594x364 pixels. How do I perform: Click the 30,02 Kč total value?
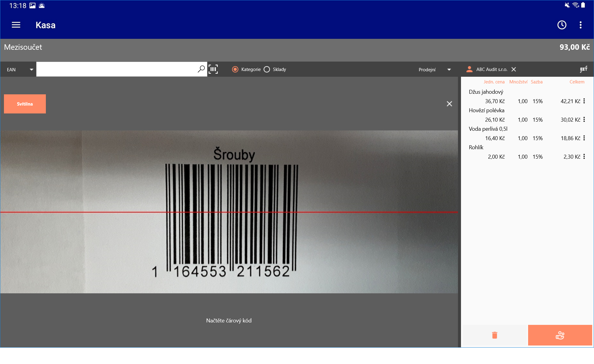click(570, 120)
